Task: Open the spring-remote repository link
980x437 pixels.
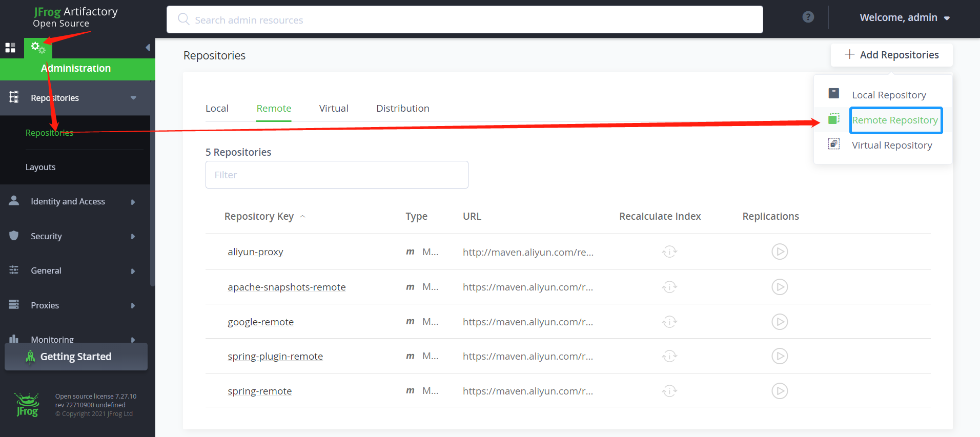Action: click(x=259, y=391)
